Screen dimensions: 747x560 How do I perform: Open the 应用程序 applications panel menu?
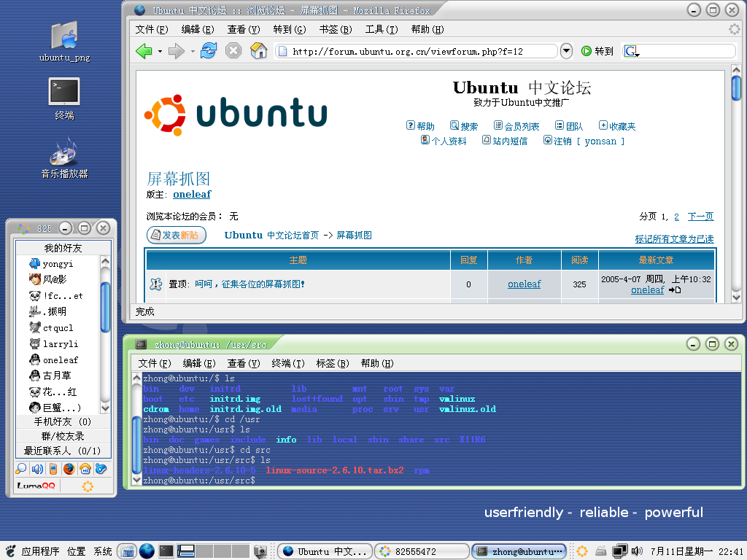tap(41, 551)
